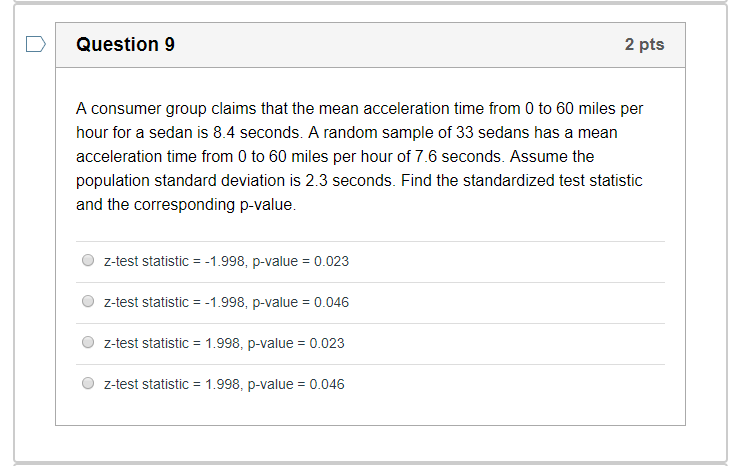Image resolution: width=733 pixels, height=466 pixels.
Task: Click the '2 pts' points label
Action: [x=644, y=44]
